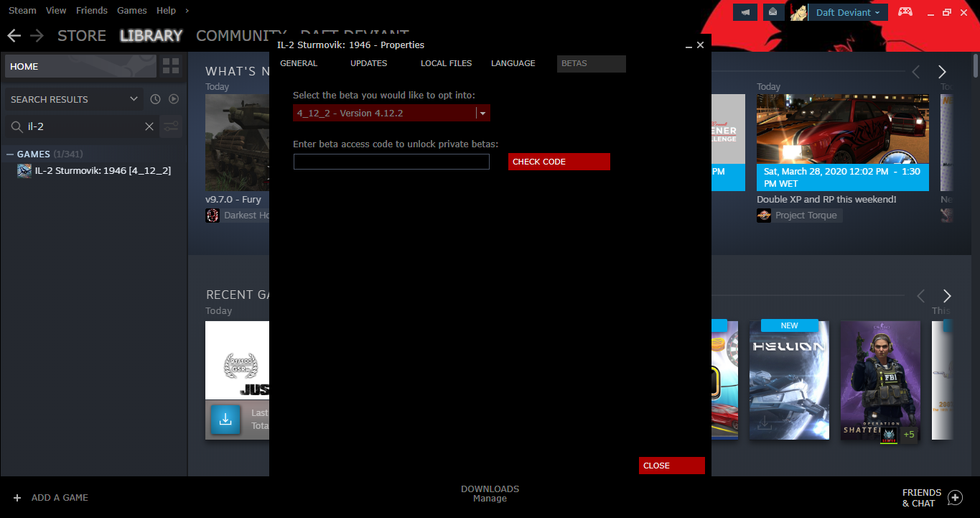The image size is (980, 518).
Task: Filter to ready-to-play games icon
Action: click(174, 99)
